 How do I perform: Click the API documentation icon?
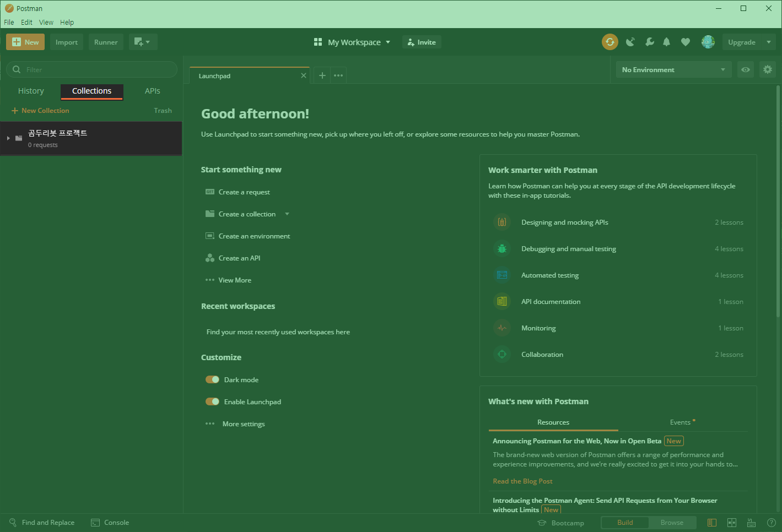[x=502, y=301]
